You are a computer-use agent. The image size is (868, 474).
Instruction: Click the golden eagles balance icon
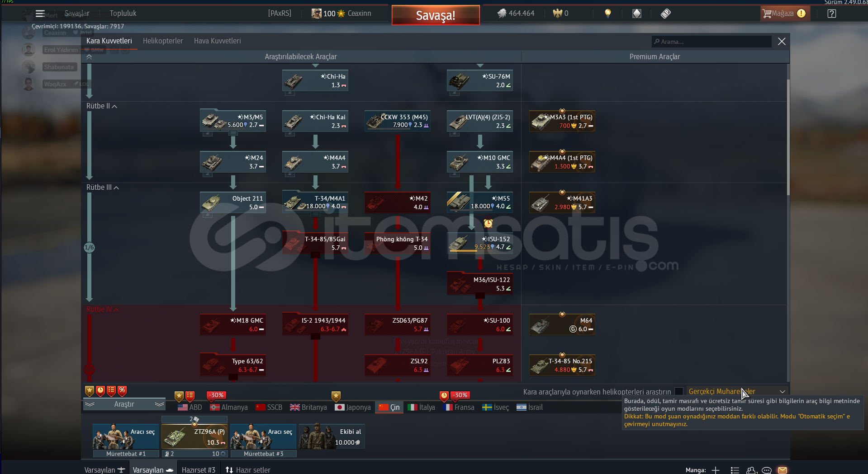point(558,14)
